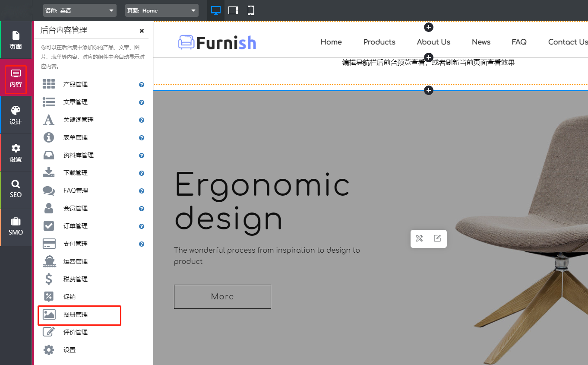588x365 pixels.
Task: Switch to tablet preview icon
Action: [233, 10]
